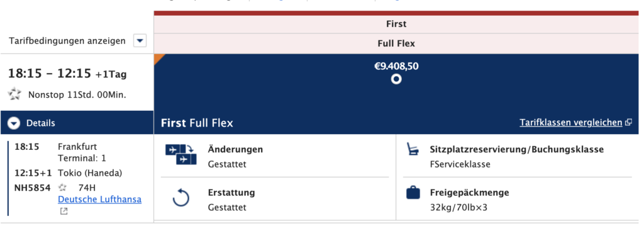Open the Deutsche Lufthansa link
Image resolution: width=644 pixels, height=228 pixels.
point(100,200)
